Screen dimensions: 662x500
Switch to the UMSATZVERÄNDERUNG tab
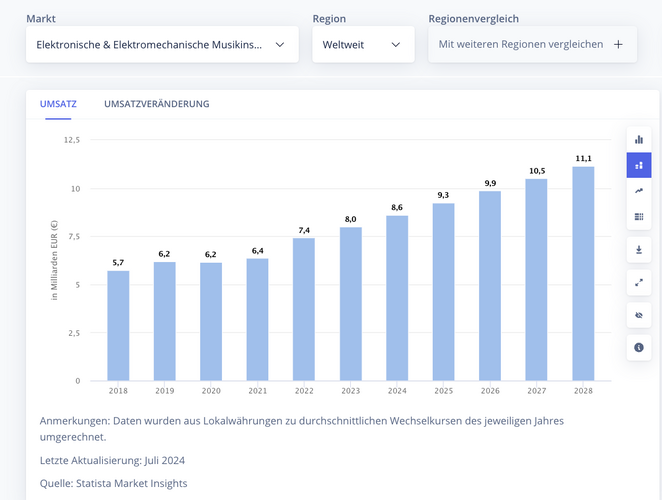[x=157, y=104]
